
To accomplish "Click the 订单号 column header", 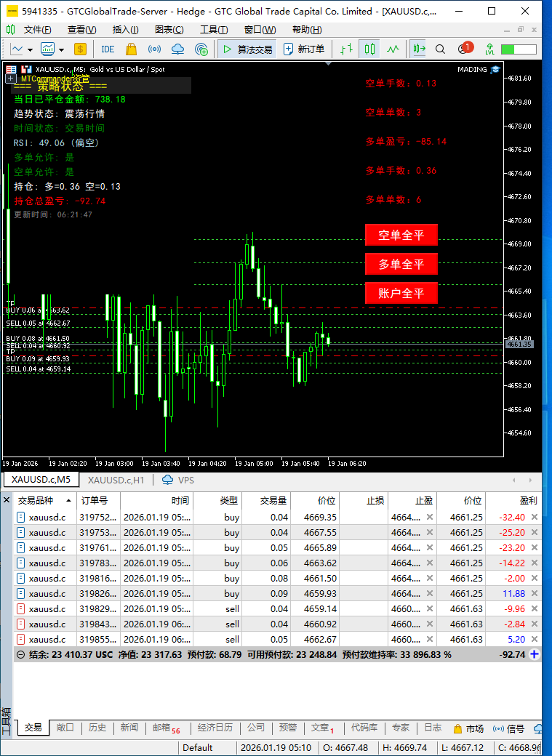I will point(98,500).
